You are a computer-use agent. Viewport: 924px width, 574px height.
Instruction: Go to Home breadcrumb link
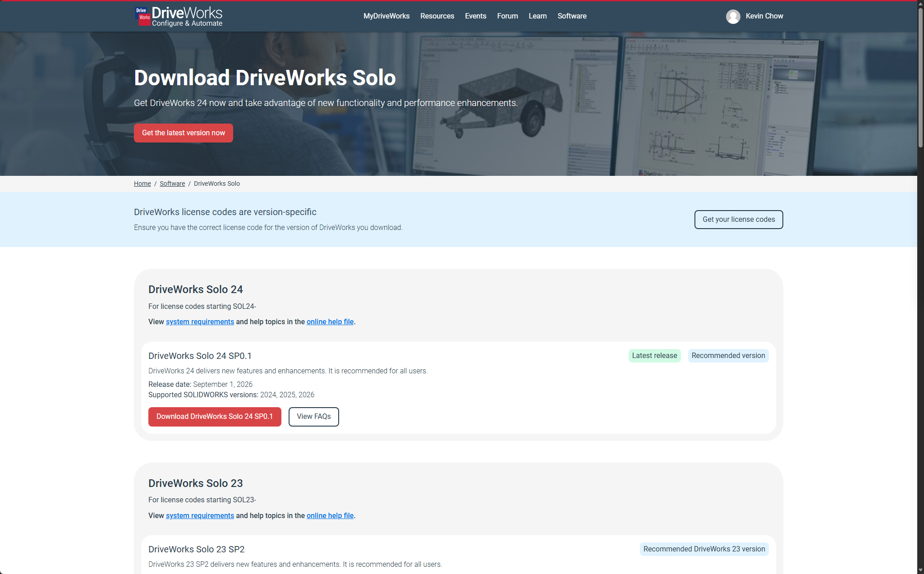coord(143,184)
